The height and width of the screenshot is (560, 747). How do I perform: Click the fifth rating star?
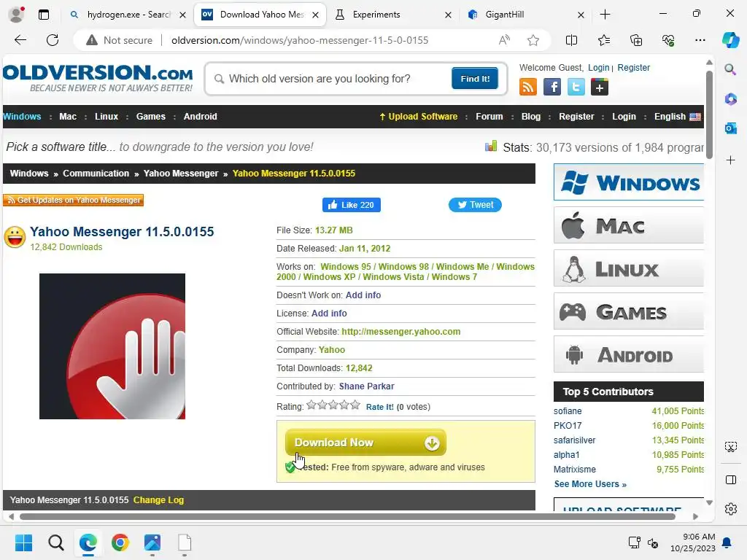(355, 405)
